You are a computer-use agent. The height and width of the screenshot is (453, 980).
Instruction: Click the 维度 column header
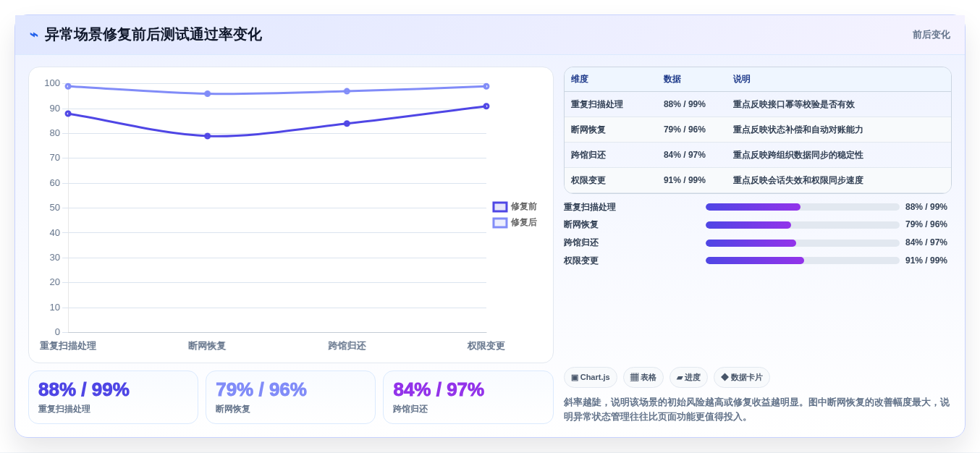[580, 79]
